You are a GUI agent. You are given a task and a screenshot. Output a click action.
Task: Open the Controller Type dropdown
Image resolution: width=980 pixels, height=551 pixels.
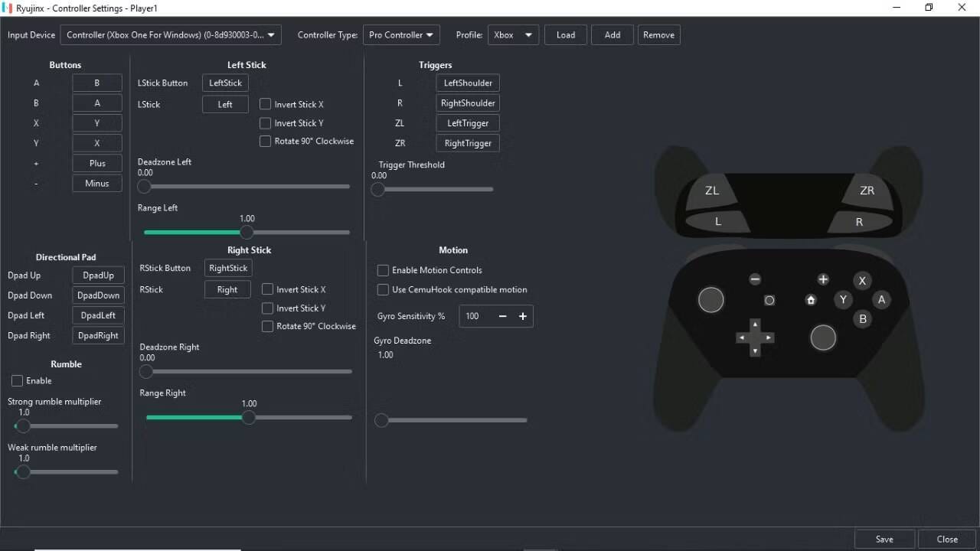click(401, 34)
